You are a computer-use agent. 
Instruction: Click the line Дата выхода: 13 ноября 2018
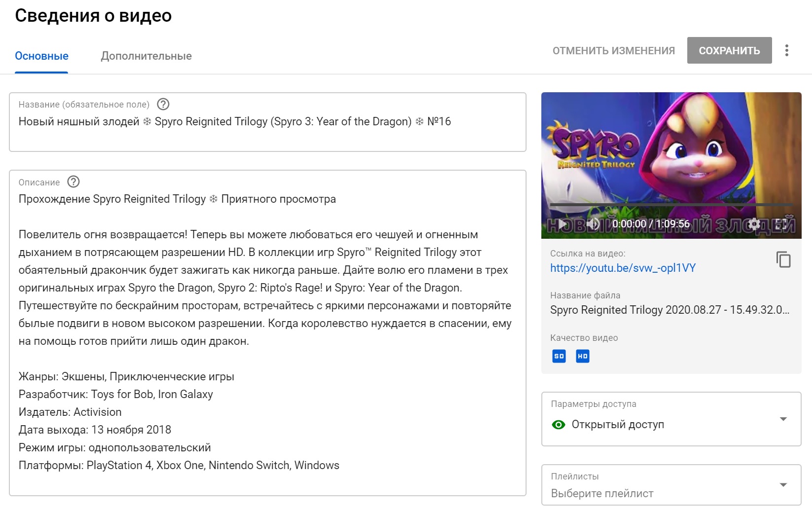coord(95,430)
